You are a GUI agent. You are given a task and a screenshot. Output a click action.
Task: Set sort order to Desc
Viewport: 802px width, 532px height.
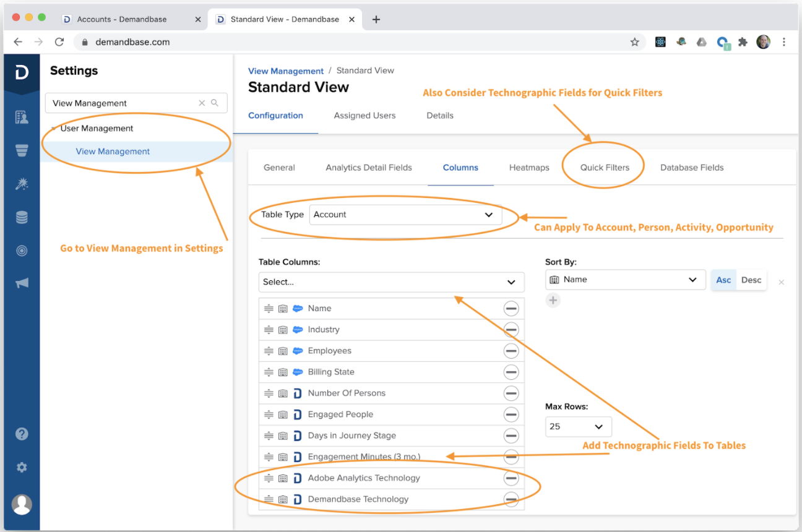coord(751,280)
